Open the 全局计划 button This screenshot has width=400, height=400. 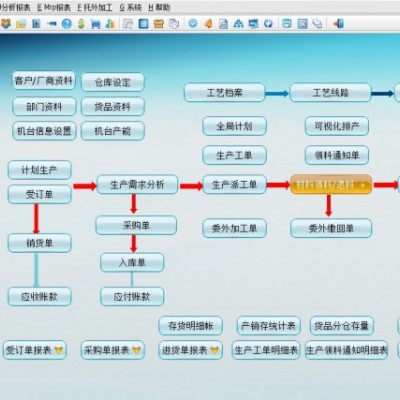click(x=234, y=126)
